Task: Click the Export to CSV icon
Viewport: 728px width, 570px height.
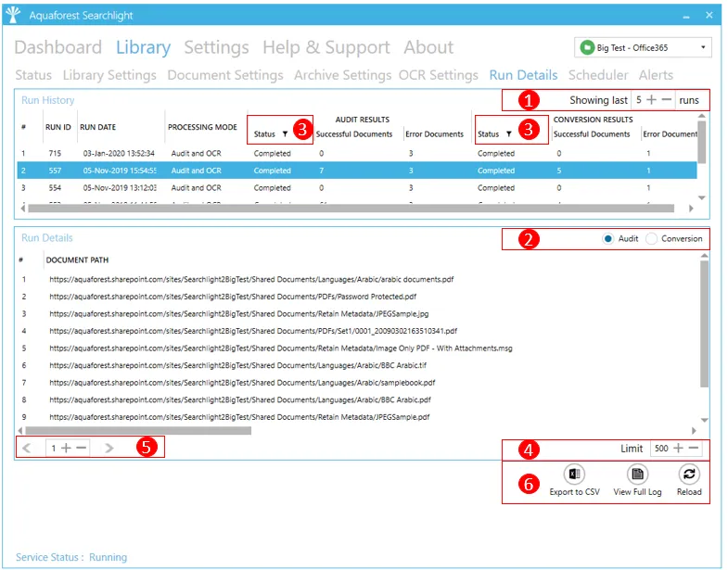Action: click(574, 475)
